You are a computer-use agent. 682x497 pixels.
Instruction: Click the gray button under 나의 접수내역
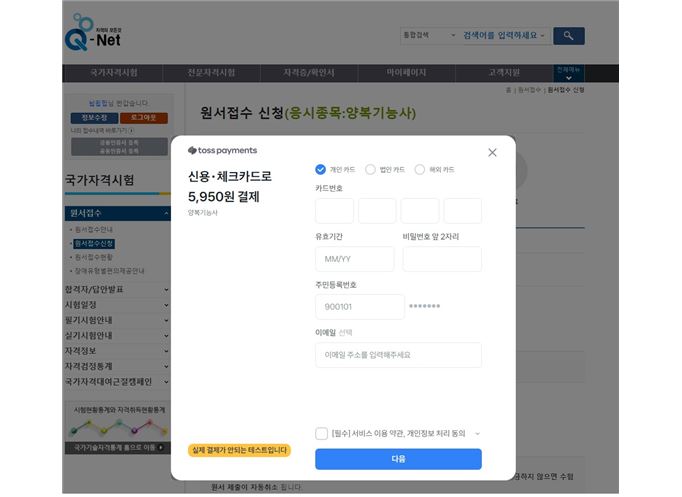(x=119, y=147)
